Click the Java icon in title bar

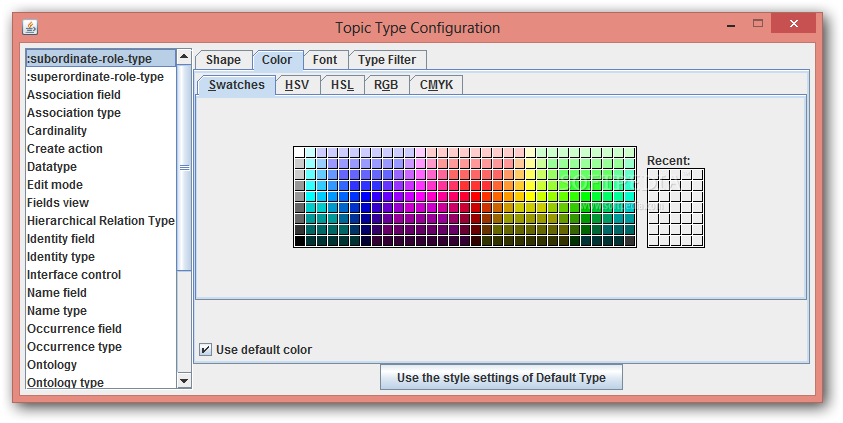tap(30, 27)
